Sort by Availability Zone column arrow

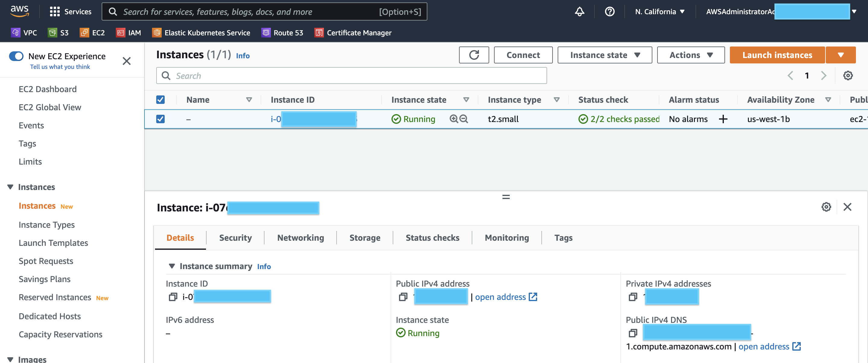pyautogui.click(x=828, y=100)
